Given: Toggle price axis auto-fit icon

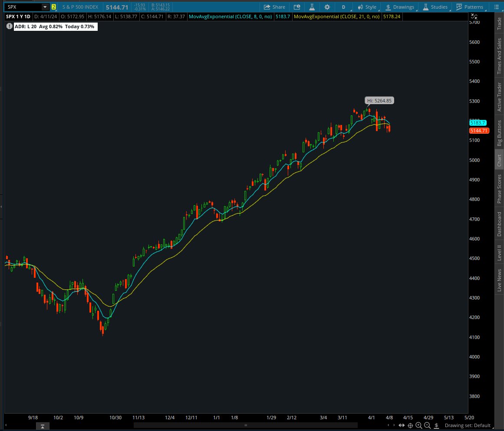Looking at the screenshot, I should point(474,16).
